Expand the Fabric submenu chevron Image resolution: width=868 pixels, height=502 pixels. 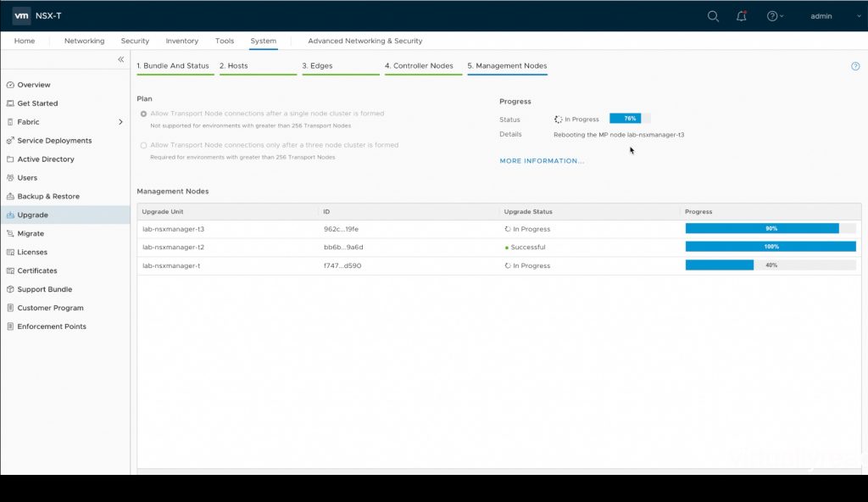click(x=120, y=122)
